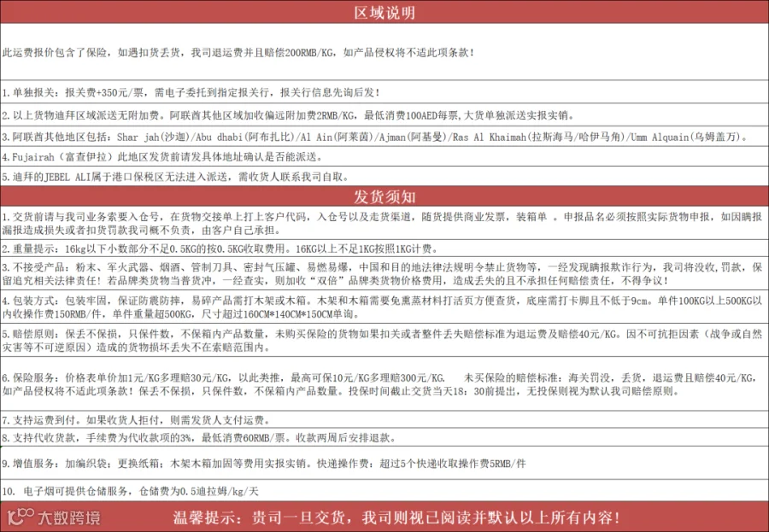769x532 pixels.
Task: Click the insurance compensation 200RMB/KG notice row
Action: pyautogui.click(x=384, y=52)
